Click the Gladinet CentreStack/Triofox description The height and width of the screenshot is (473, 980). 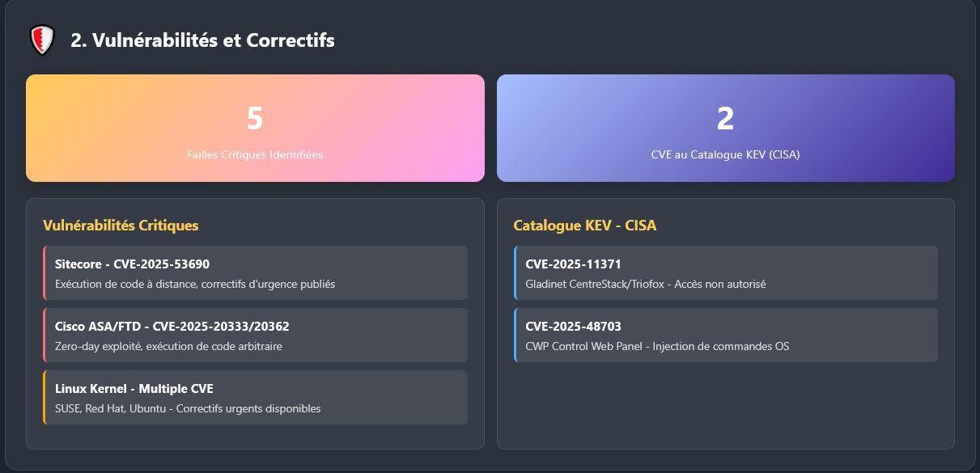(x=645, y=284)
